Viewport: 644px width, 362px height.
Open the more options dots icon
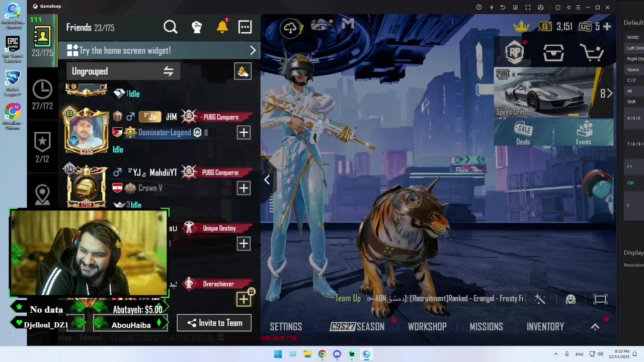click(245, 27)
